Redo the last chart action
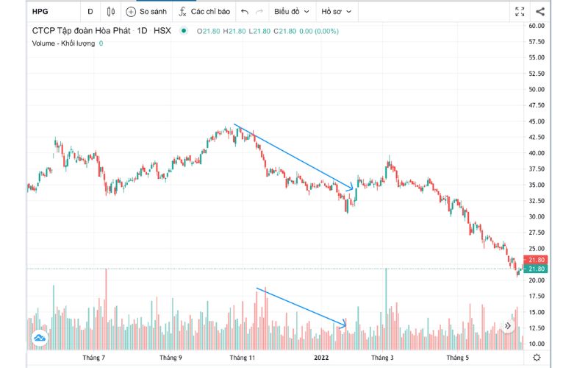Image resolution: width=588 pixels, height=368 pixels. 259,12
